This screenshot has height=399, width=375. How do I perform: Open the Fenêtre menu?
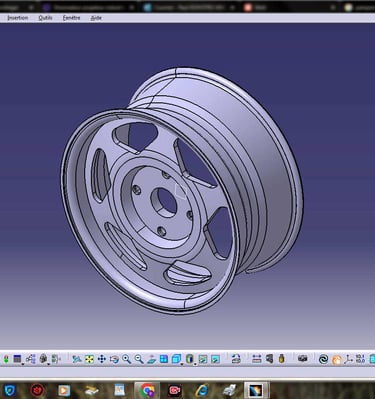[x=71, y=18]
